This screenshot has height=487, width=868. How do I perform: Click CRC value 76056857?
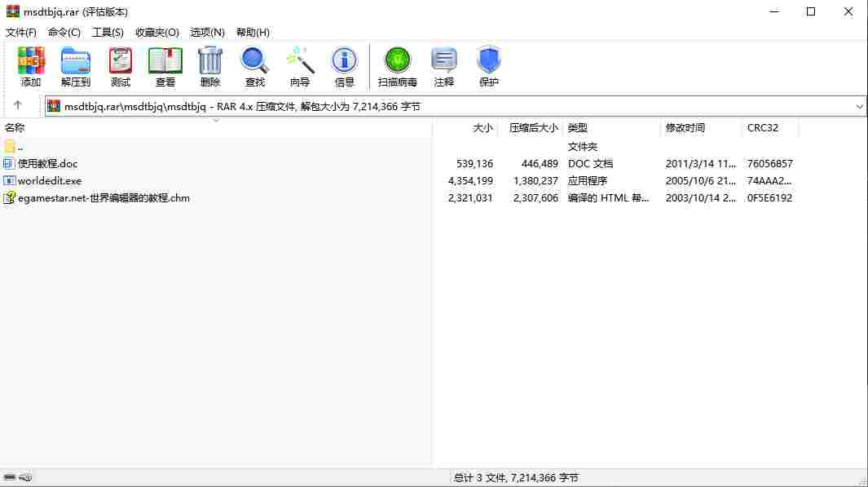(769, 163)
